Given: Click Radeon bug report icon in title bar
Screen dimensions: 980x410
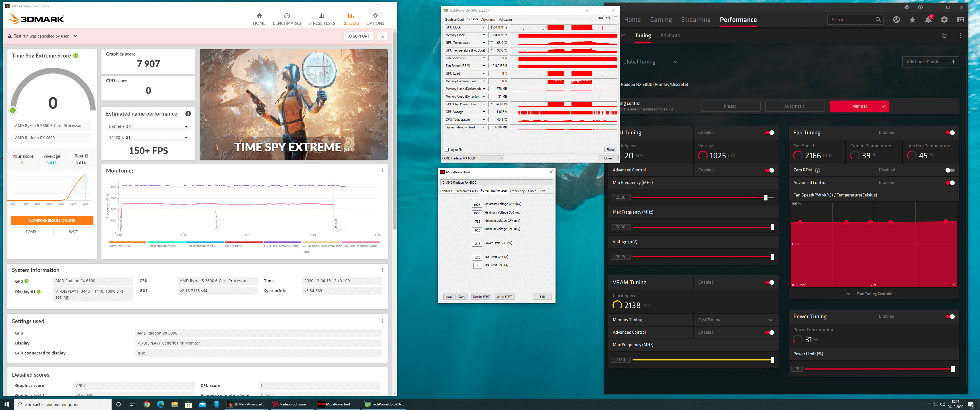Looking at the screenshot, I should [906, 7].
